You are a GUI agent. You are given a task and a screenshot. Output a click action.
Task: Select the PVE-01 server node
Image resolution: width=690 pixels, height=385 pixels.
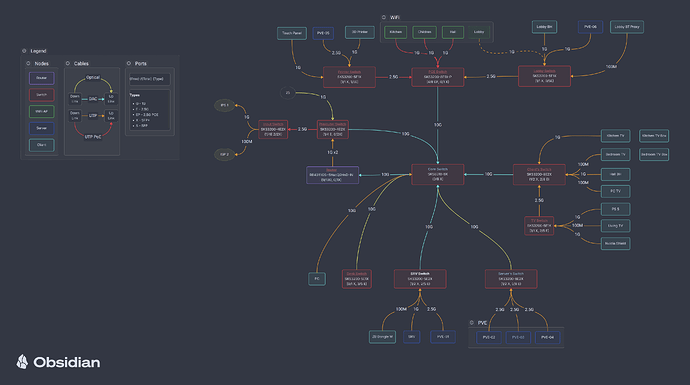coord(443,337)
